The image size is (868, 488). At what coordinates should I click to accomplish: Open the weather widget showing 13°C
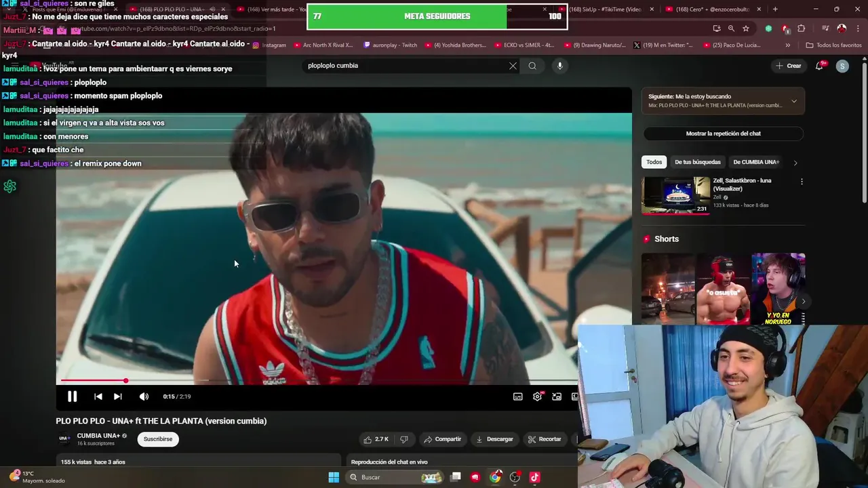pyautogui.click(x=38, y=477)
